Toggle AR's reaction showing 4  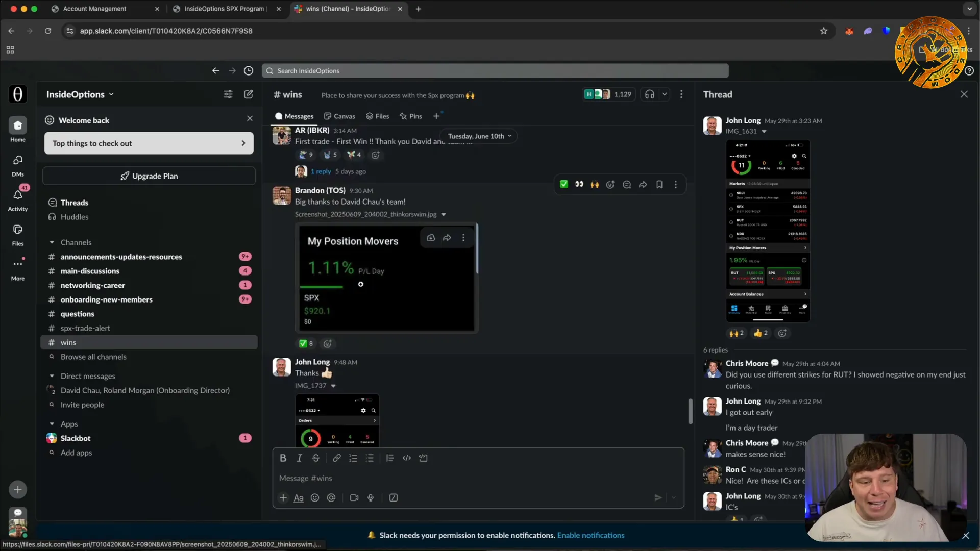pyautogui.click(x=354, y=155)
